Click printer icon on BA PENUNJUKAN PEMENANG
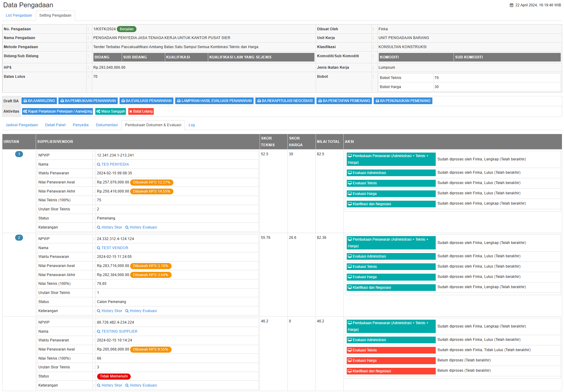 point(377,101)
